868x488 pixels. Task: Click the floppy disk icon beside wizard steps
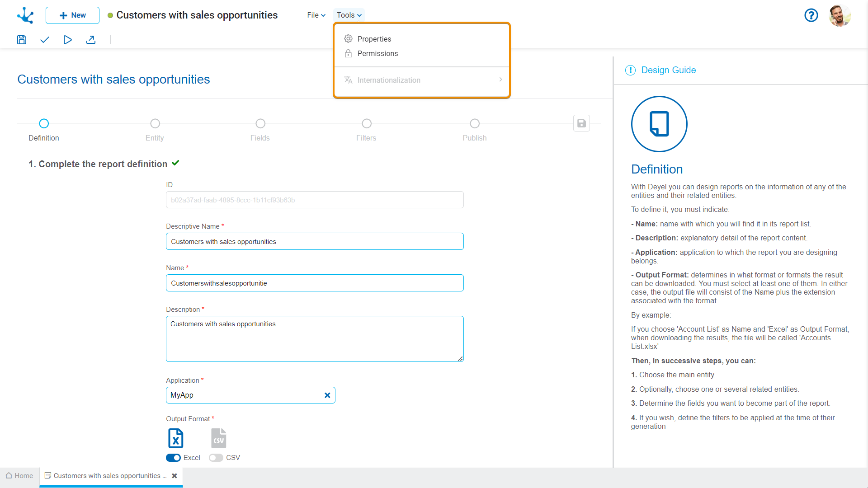click(581, 123)
